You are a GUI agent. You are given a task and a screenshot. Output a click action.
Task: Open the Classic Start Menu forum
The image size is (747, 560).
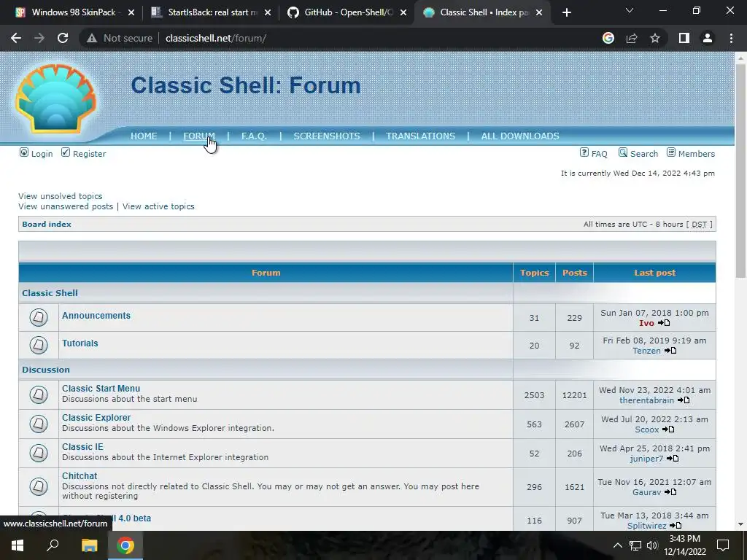tap(101, 389)
